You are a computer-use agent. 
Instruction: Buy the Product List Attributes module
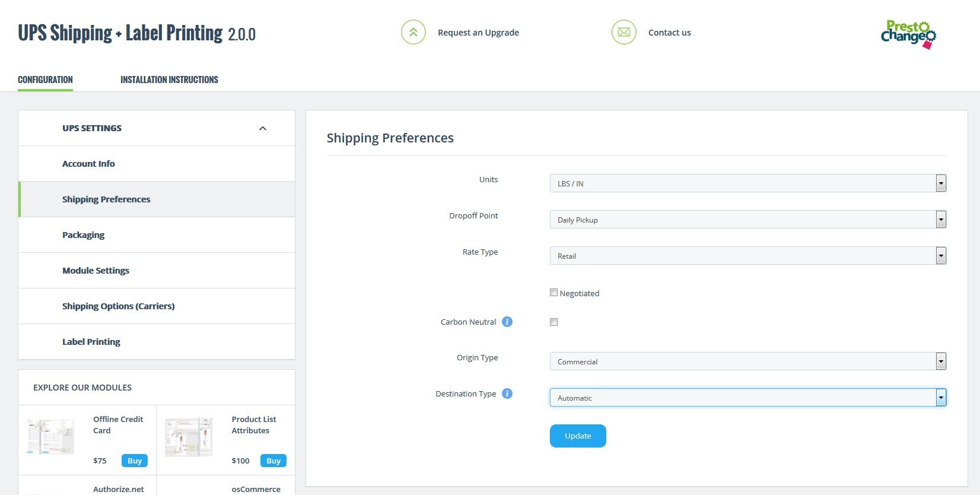coord(273,461)
